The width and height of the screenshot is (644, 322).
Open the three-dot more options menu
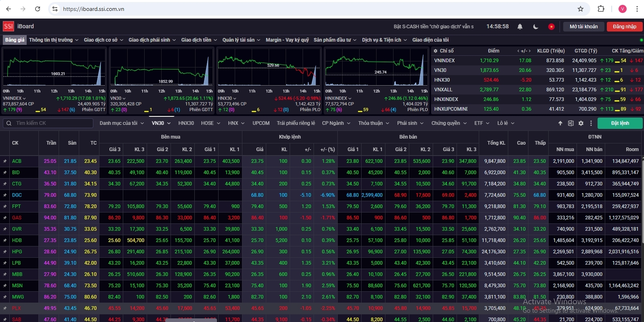coord(591,123)
